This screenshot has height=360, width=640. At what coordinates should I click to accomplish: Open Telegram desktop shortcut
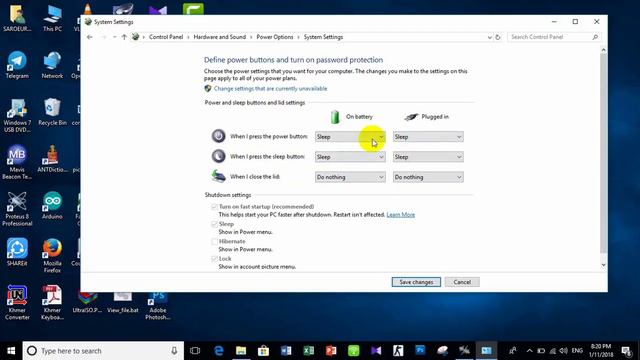17,64
